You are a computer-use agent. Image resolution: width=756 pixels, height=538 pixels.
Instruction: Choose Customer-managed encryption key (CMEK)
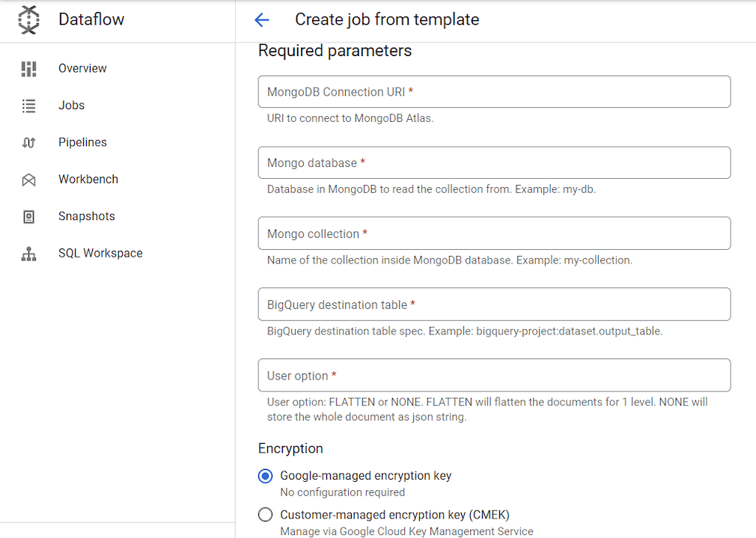coord(266,514)
